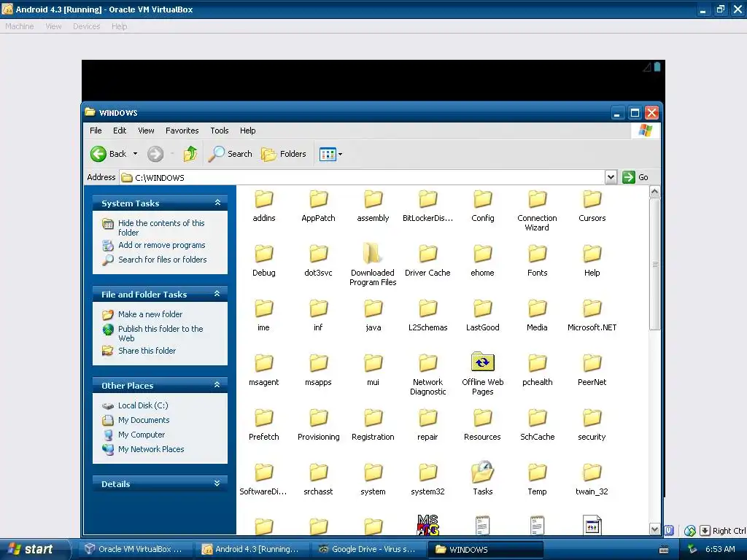This screenshot has height=560, width=747.
Task: Select the Help folder icon
Action: click(x=592, y=254)
